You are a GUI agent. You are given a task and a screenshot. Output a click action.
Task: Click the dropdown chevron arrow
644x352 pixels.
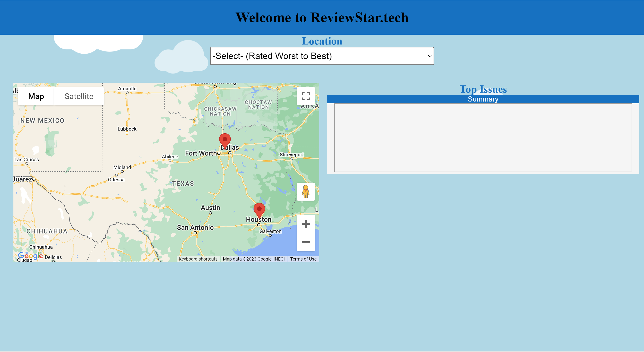coord(429,56)
